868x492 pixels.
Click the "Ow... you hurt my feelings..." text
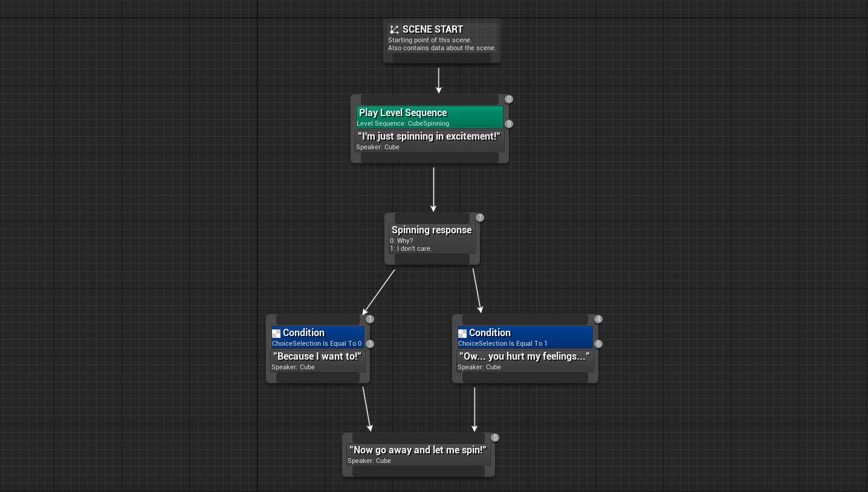(524, 356)
